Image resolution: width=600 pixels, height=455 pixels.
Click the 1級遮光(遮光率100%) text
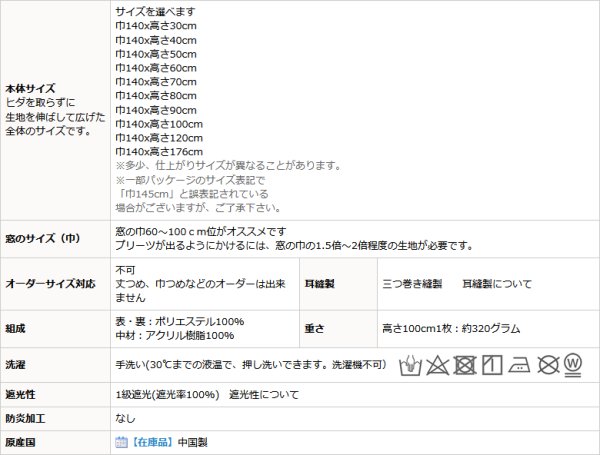pos(167,395)
